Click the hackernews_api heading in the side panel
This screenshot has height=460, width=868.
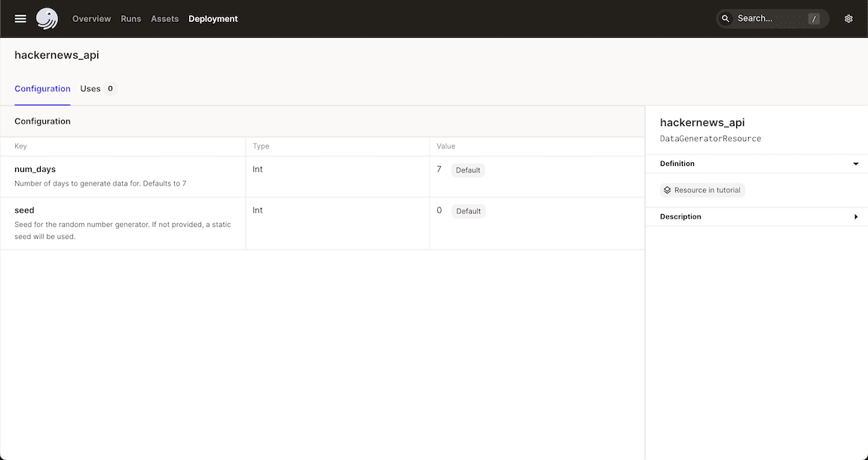coord(702,122)
